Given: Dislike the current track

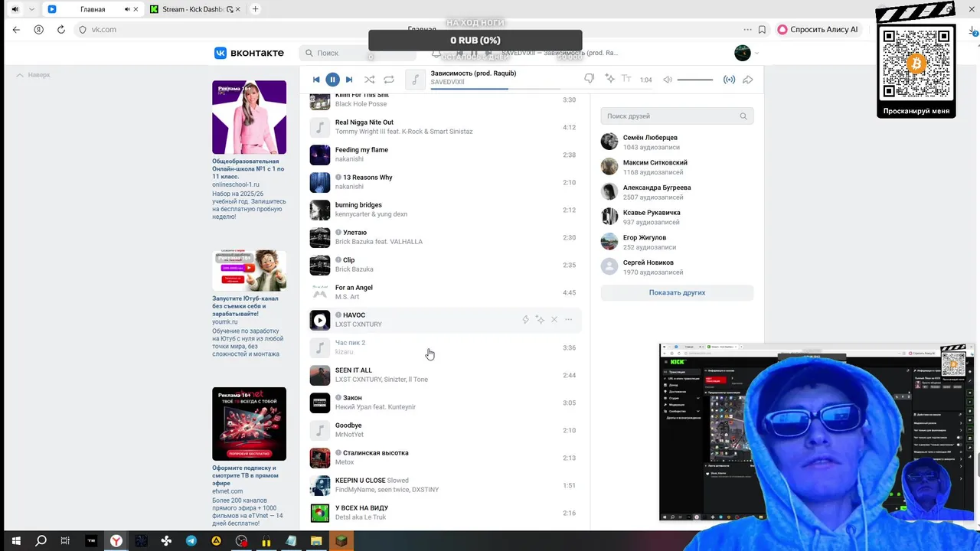Looking at the screenshot, I should 589,79.
